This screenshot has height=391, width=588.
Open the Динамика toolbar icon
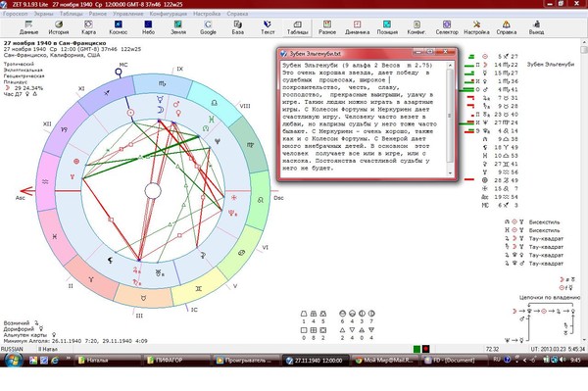(357, 27)
